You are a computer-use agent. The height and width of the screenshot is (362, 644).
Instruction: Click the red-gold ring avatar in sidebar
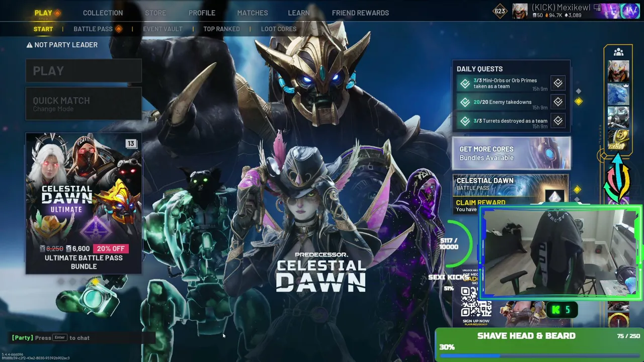(x=618, y=320)
